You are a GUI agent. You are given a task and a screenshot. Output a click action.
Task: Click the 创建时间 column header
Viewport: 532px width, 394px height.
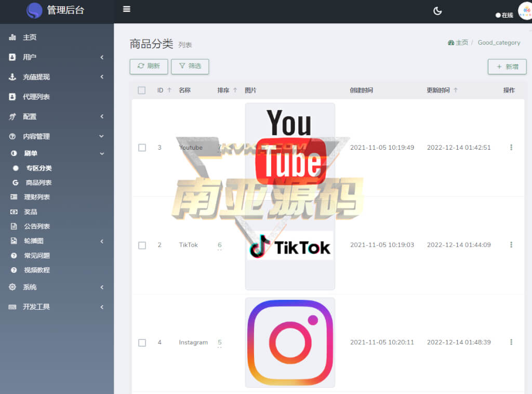pyautogui.click(x=362, y=90)
